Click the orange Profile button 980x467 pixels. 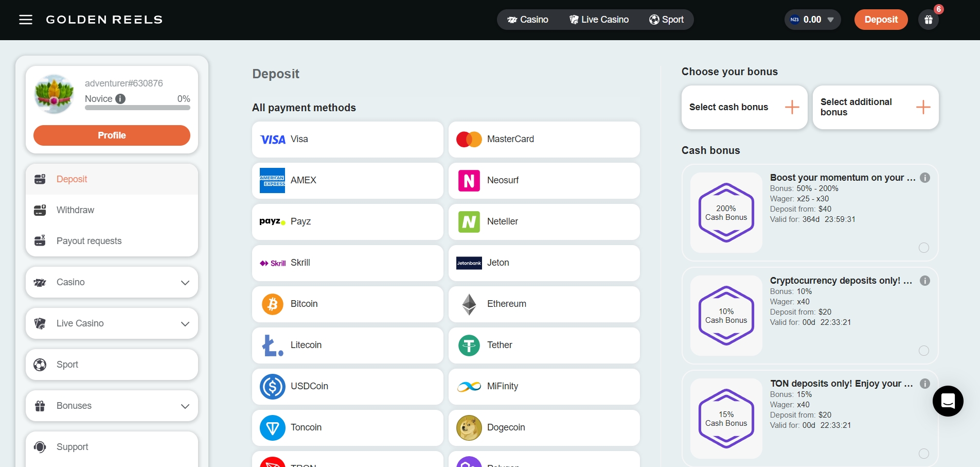[112, 135]
